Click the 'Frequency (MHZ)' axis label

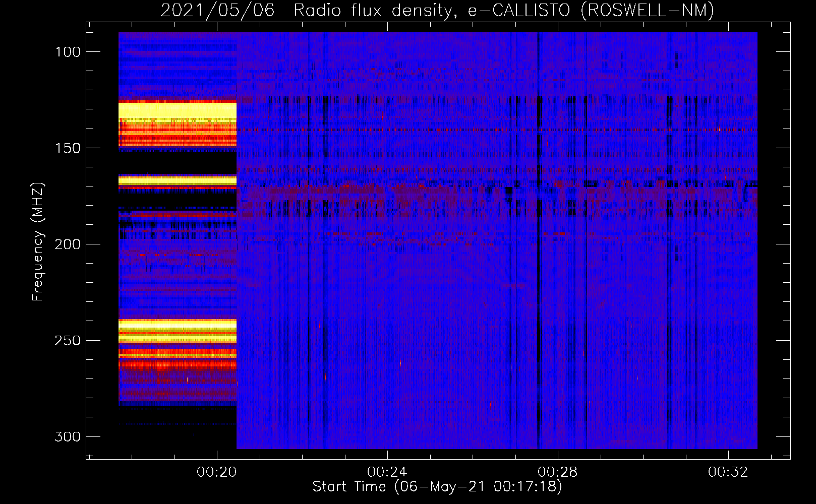coord(38,241)
